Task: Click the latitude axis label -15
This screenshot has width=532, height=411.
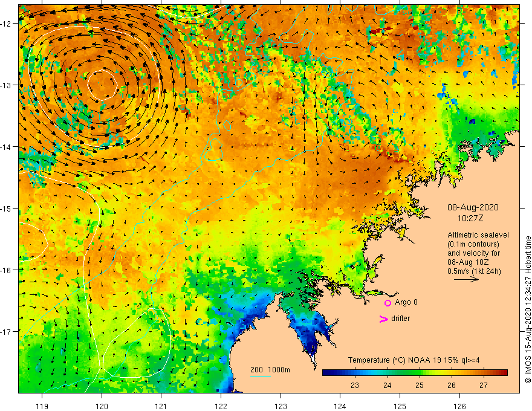Action: pyautogui.click(x=6, y=208)
